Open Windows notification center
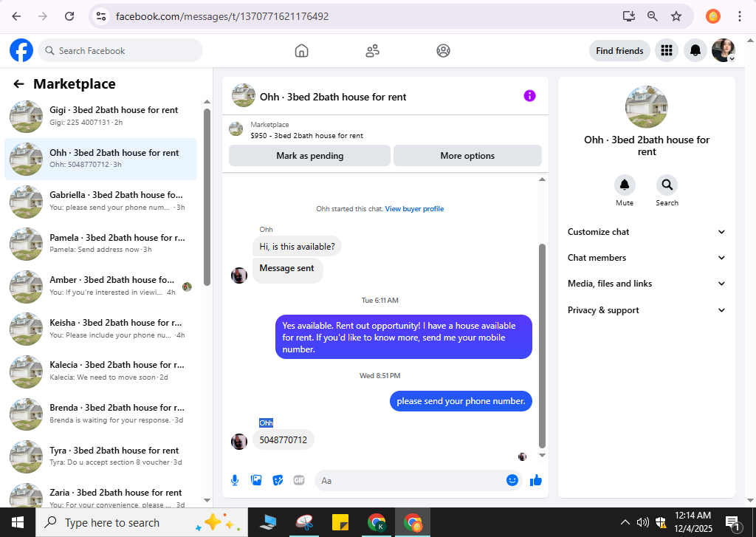 [732, 522]
